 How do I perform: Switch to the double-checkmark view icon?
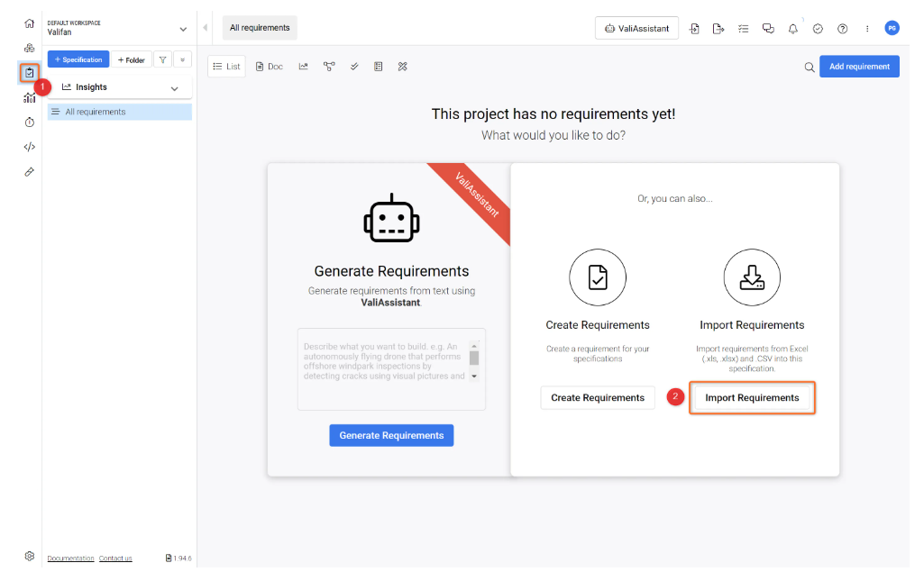click(354, 67)
